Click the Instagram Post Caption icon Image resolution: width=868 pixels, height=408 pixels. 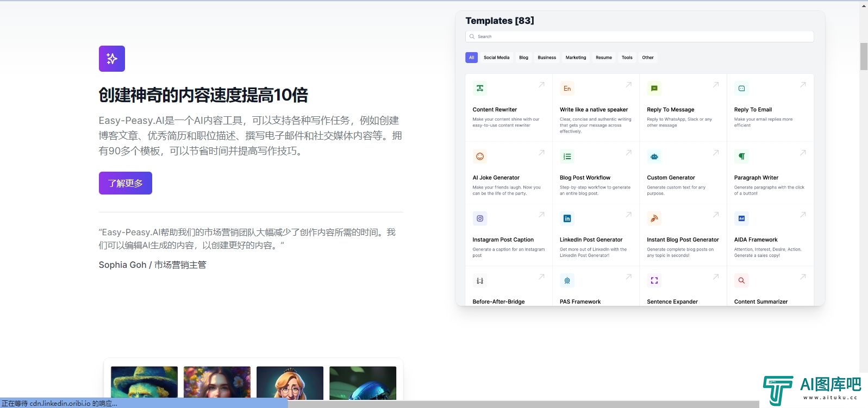(x=480, y=218)
